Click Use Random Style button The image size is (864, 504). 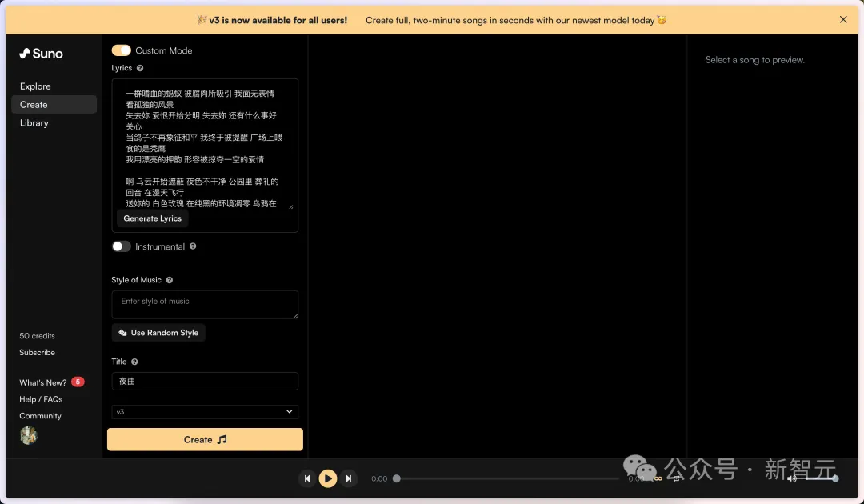coord(158,333)
